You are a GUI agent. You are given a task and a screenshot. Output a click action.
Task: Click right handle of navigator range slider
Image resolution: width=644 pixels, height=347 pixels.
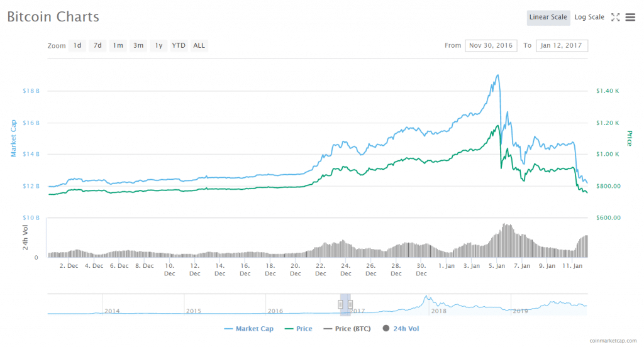point(350,304)
